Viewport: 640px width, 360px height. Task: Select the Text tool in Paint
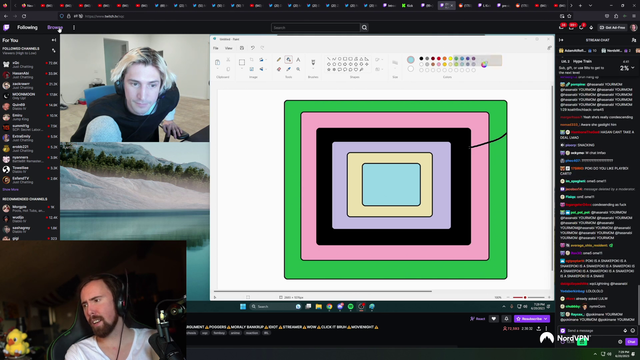pyautogui.click(x=298, y=60)
